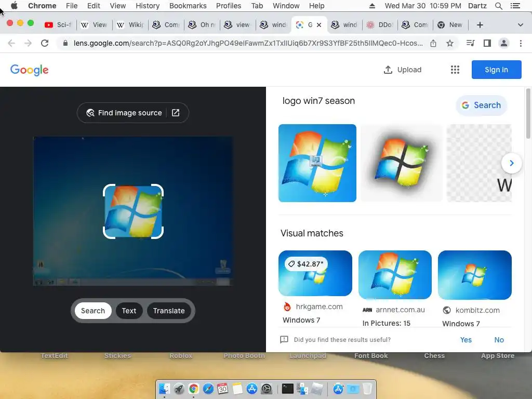This screenshot has height=399, width=532.
Task: Click the selected Windows logo crop region
Action: (133, 211)
